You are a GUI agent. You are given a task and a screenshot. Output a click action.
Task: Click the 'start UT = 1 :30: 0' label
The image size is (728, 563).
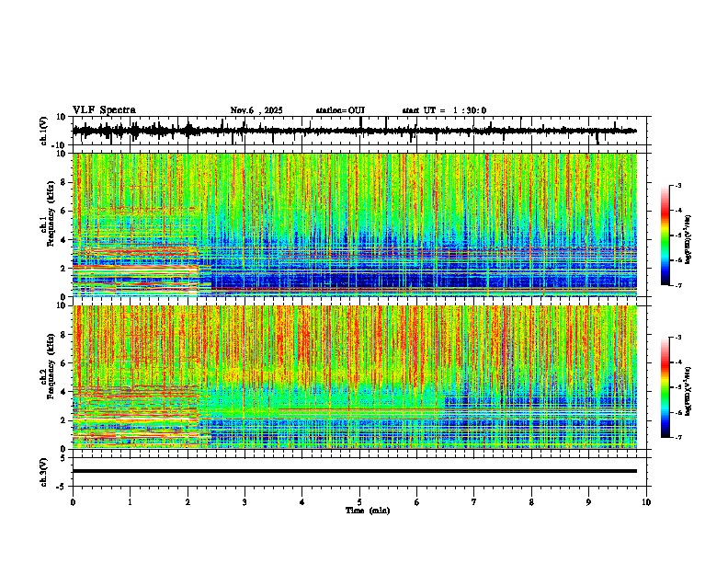tap(444, 110)
